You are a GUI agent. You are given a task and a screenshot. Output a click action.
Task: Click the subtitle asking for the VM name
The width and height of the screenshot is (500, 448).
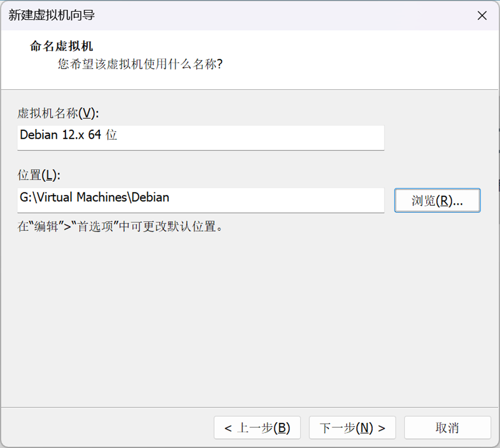click(x=140, y=64)
